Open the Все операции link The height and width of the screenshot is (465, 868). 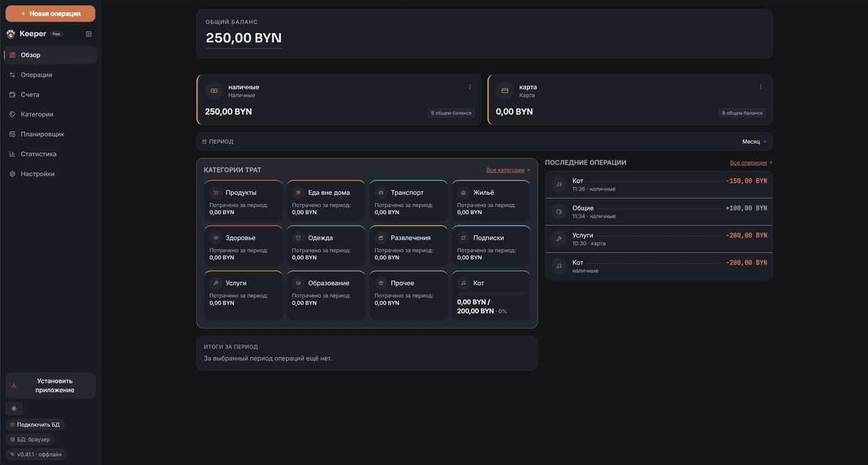[x=751, y=163]
